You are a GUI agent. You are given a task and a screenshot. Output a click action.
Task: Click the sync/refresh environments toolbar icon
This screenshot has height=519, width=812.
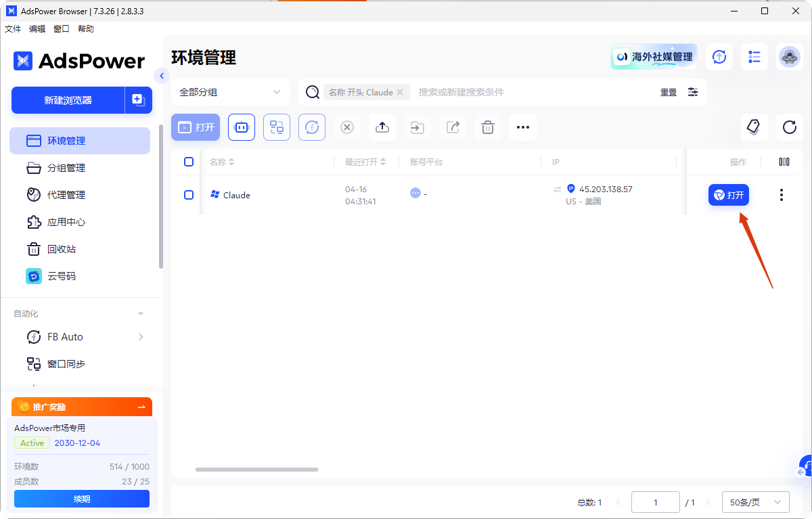(312, 127)
